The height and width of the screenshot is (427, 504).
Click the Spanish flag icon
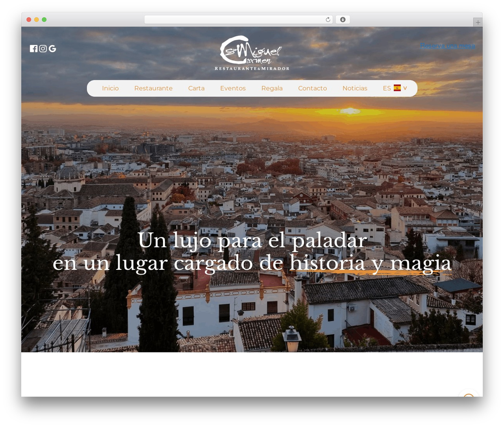pyautogui.click(x=397, y=88)
